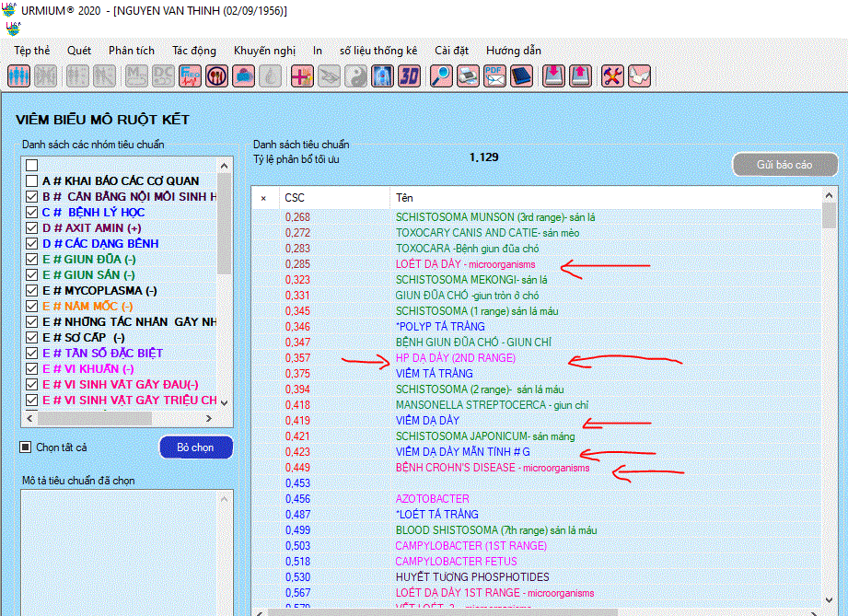Open the magnifying glass search tool
The width and height of the screenshot is (848, 616).
pos(441,76)
